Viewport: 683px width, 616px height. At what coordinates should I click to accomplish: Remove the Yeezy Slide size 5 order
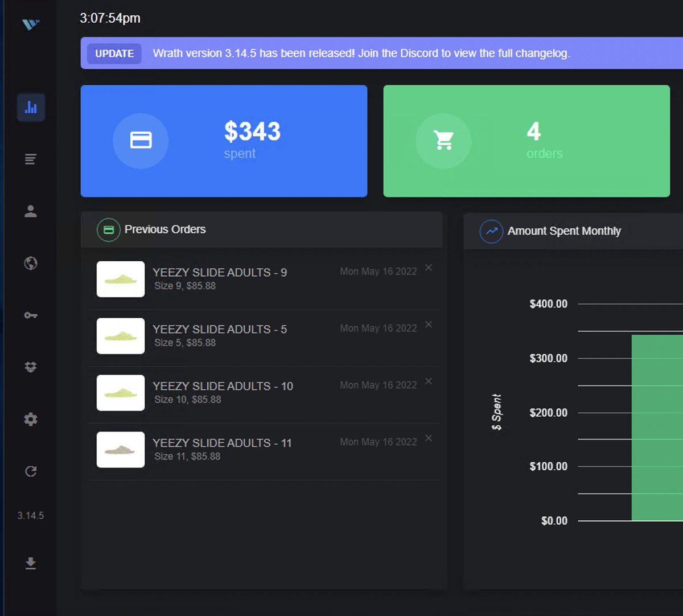[x=429, y=325]
